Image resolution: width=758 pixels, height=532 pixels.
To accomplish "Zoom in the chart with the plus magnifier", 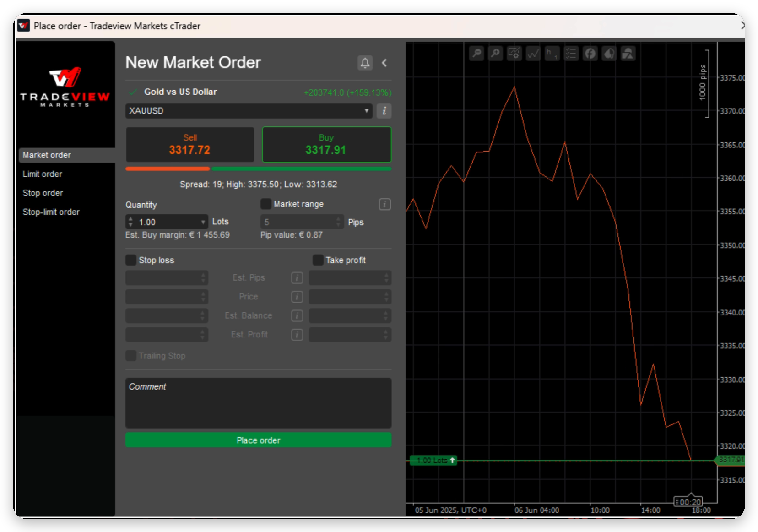I will (x=495, y=54).
